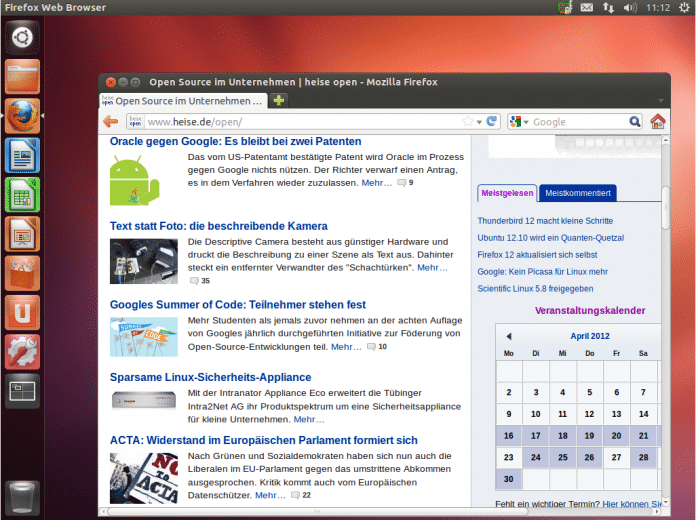The image size is (696, 520).
Task: Open a new tab with the plus button
Action: [279, 100]
